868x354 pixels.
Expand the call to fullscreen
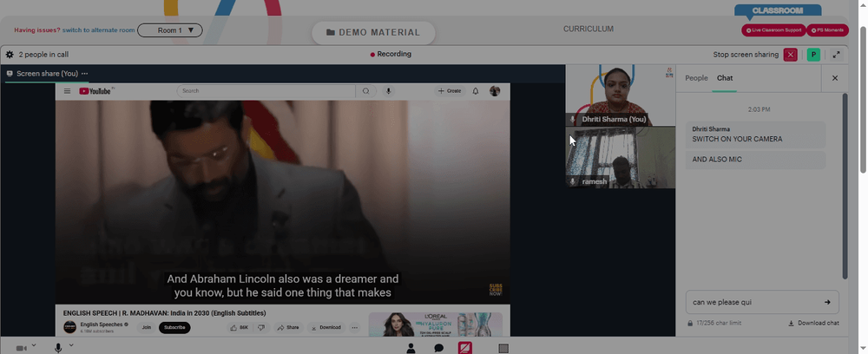(837, 55)
